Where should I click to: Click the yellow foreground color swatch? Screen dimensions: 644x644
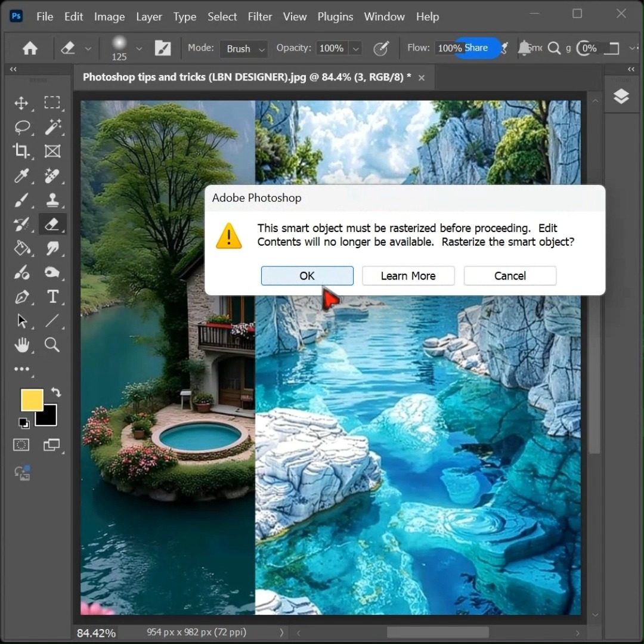click(32, 400)
